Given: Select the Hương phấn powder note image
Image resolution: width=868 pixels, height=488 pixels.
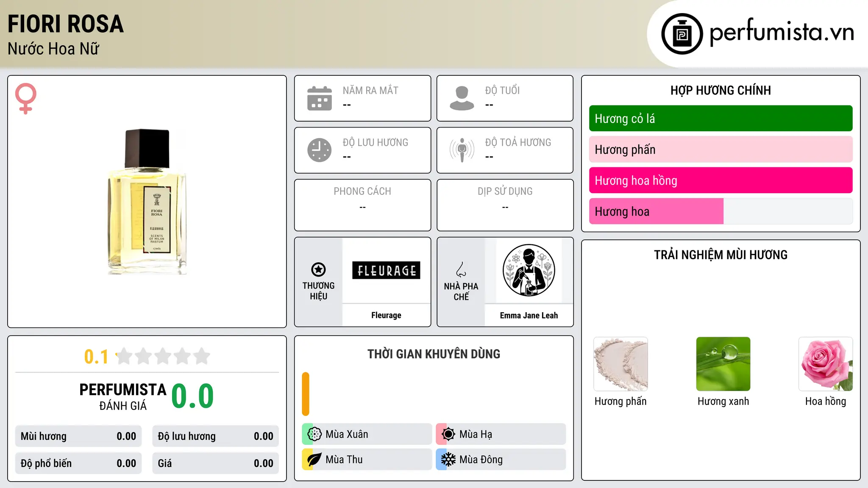Looking at the screenshot, I should (620, 364).
